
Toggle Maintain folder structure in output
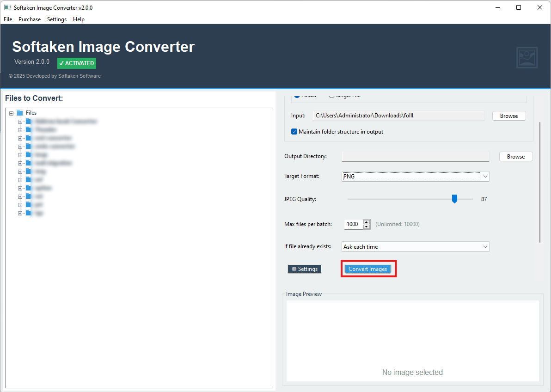click(x=294, y=132)
